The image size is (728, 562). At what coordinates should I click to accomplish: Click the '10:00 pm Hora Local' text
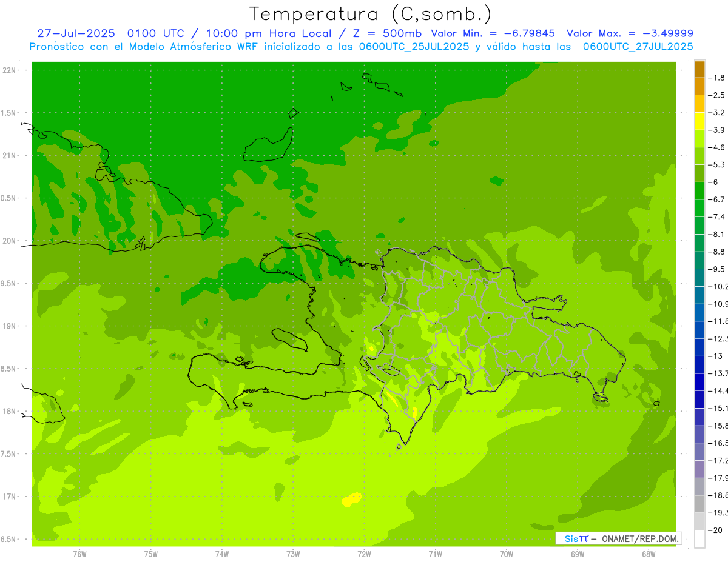[x=268, y=34]
